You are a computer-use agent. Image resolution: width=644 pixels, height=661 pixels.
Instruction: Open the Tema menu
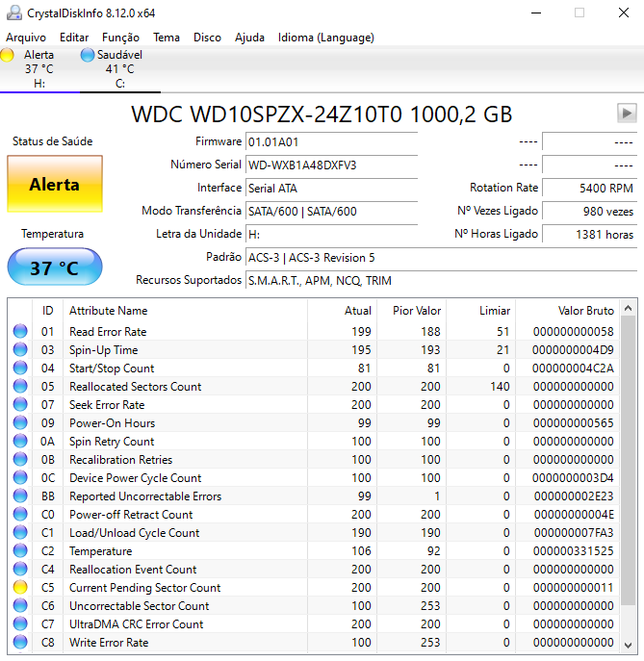tap(167, 38)
